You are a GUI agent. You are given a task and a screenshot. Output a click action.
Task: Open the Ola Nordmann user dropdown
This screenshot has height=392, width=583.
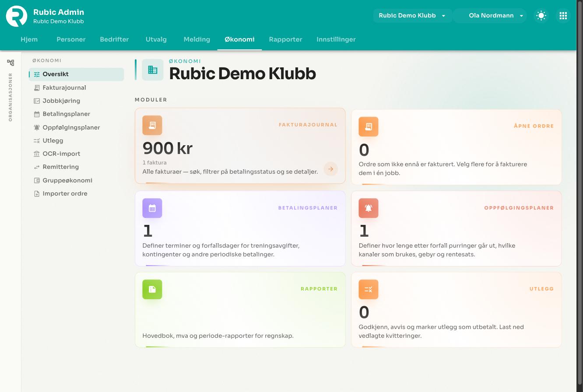pos(490,16)
